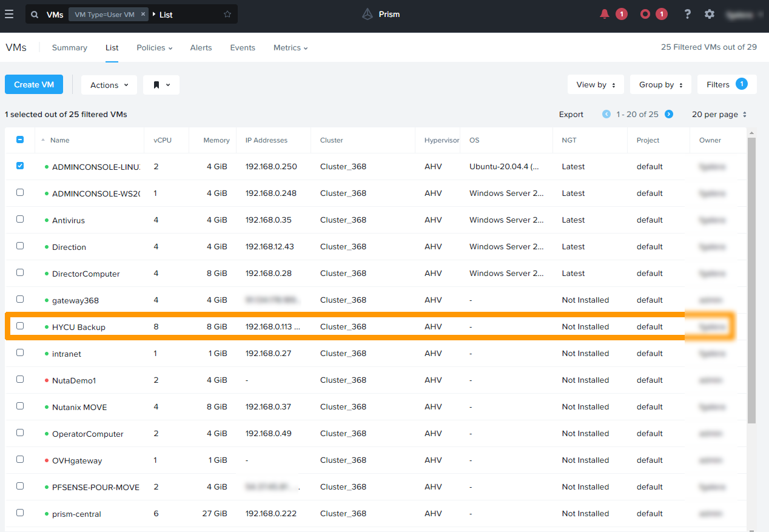
Task: Select the HYCU Backup VM checkbox
Action: pyautogui.click(x=20, y=326)
